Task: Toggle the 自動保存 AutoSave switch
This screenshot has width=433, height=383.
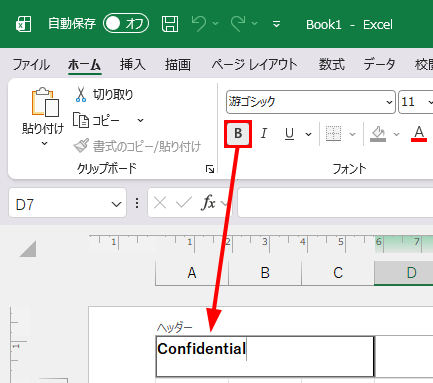Action: [126, 23]
